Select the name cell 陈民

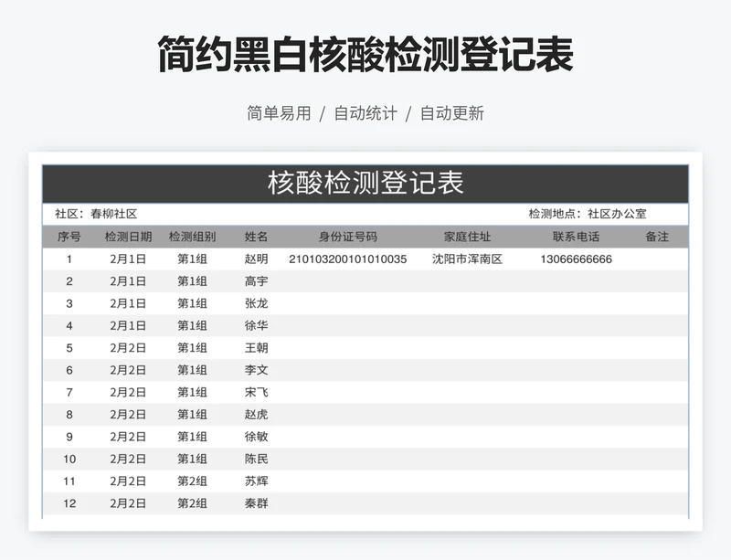(x=257, y=459)
